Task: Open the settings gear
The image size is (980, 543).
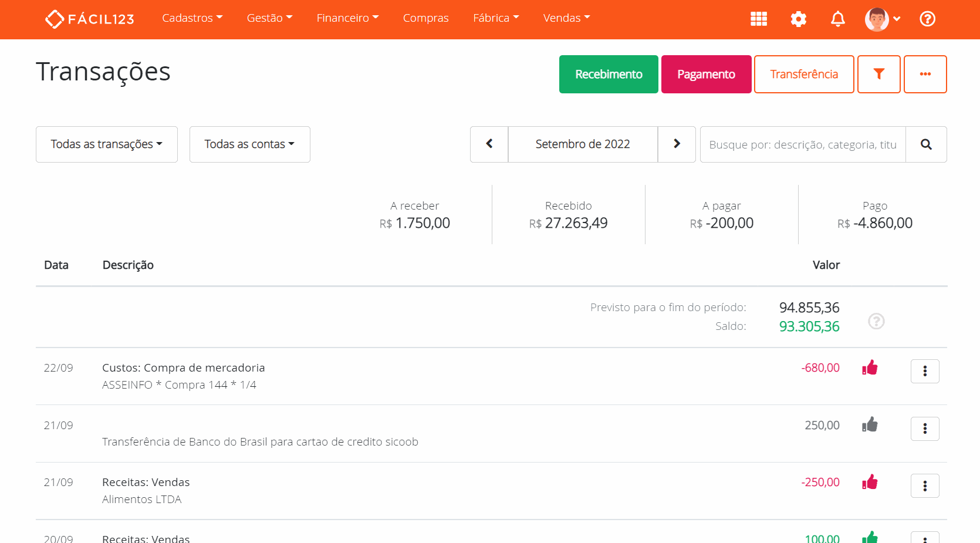Action: coord(798,19)
